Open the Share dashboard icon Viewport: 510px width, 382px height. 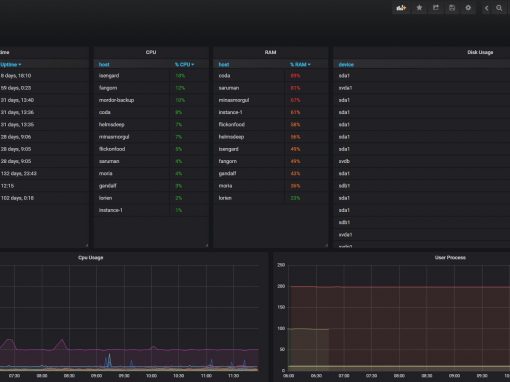coord(436,8)
